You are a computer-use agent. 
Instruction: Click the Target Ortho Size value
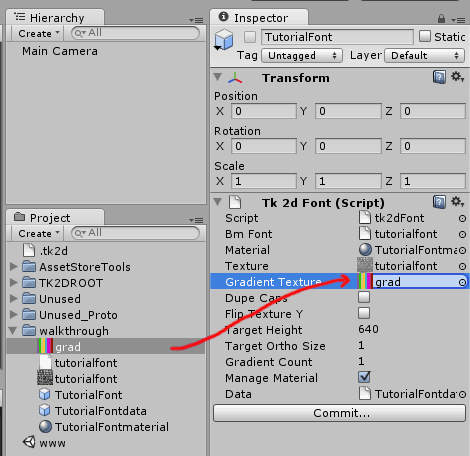pos(361,345)
